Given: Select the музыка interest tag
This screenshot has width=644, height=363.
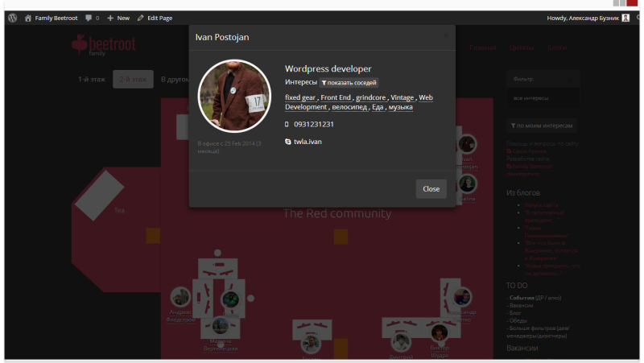Looking at the screenshot, I should coord(400,107).
